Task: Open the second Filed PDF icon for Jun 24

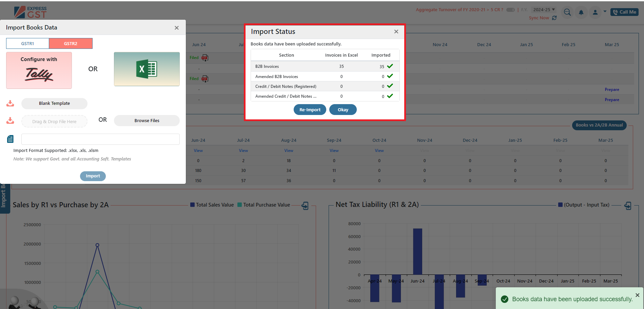Action: (205, 79)
